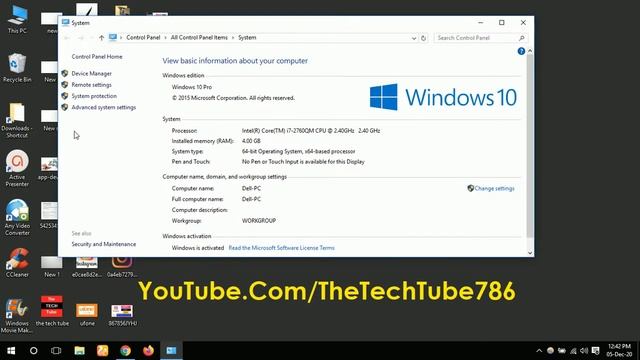Click the System window taskbar icon
This screenshot has width=640, height=360.
171,351
